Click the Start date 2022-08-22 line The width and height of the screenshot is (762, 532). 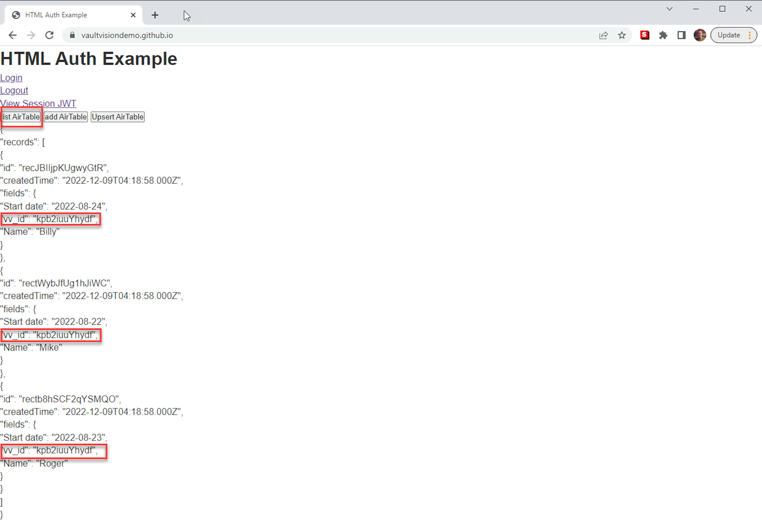54,322
